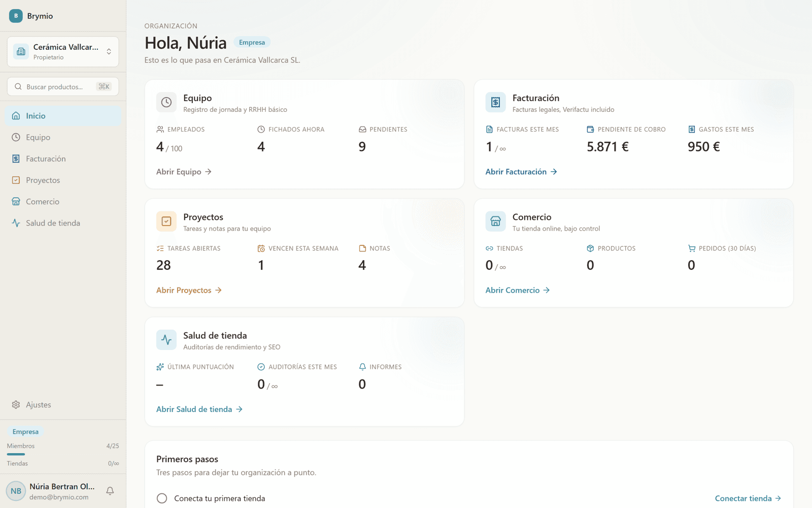Image resolution: width=812 pixels, height=508 pixels.
Task: Click the Proyectos card checkbox icon
Action: click(166, 221)
